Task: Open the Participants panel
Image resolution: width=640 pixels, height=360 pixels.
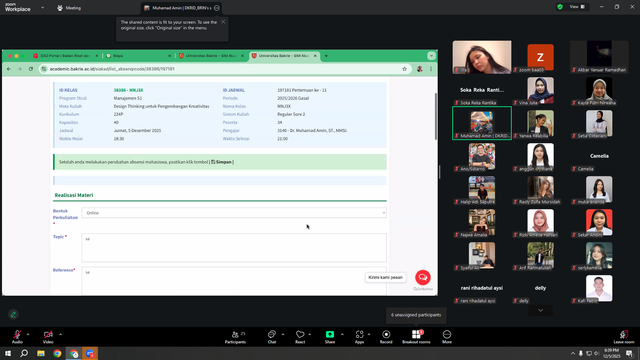Action: click(236, 337)
